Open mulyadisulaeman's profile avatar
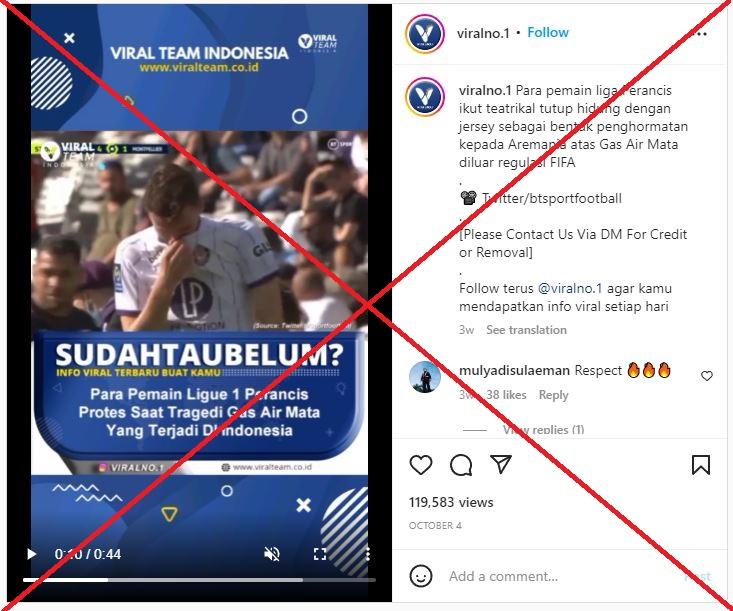The image size is (733, 611). coord(424,377)
